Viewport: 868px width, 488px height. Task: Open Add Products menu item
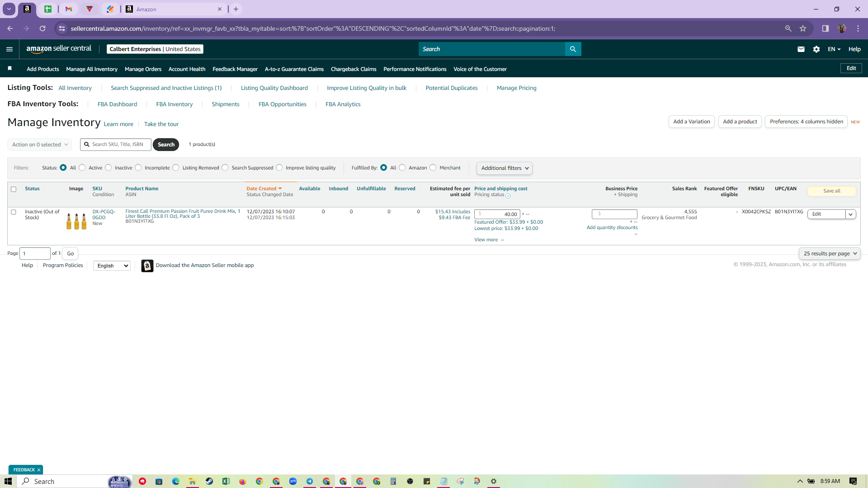(x=43, y=69)
